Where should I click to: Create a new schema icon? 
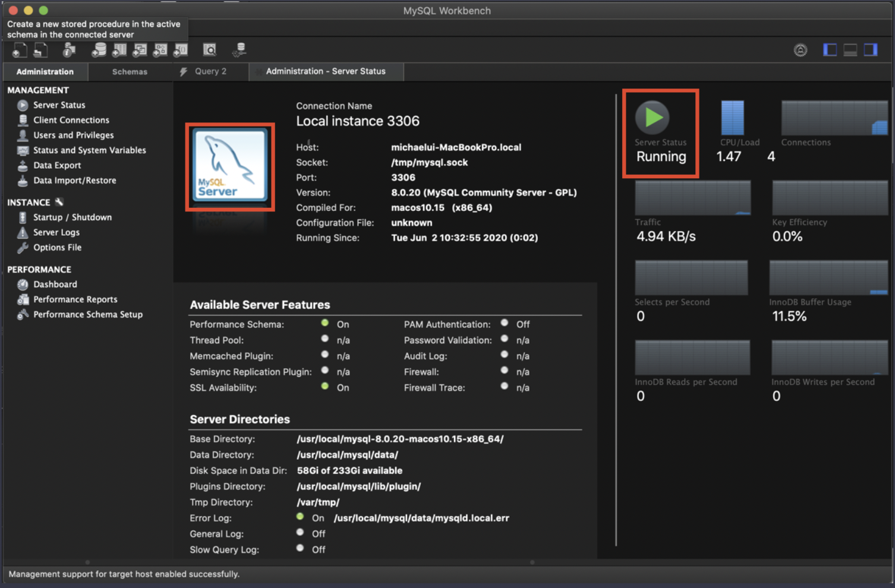point(99,50)
